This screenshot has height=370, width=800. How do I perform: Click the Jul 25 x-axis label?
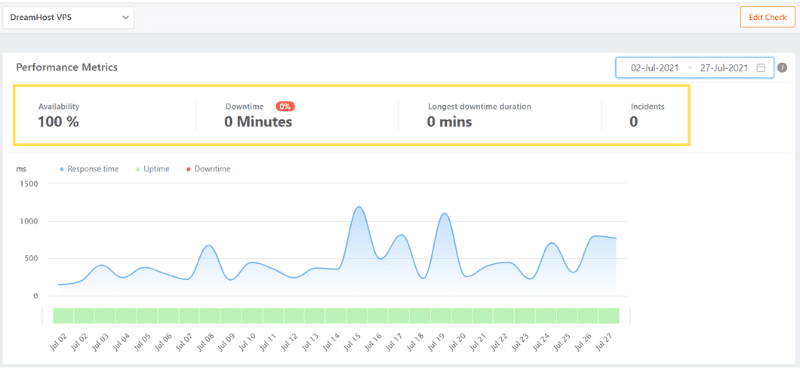click(562, 342)
